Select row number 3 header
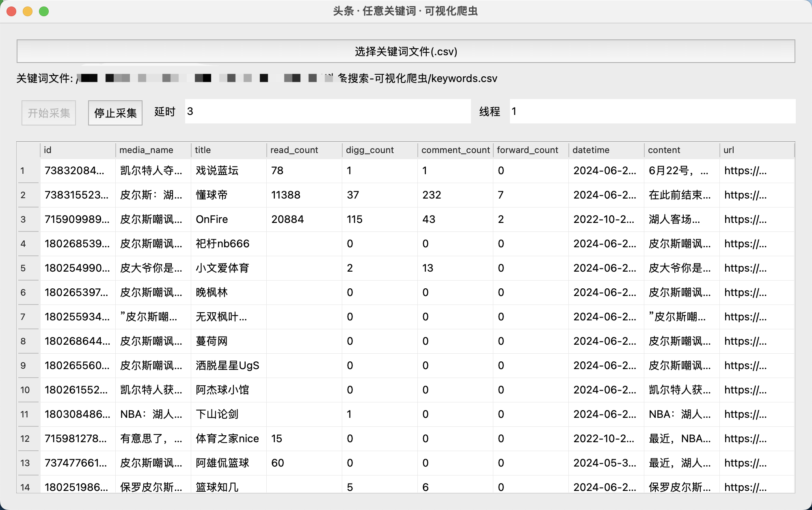This screenshot has width=812, height=510. (x=28, y=219)
